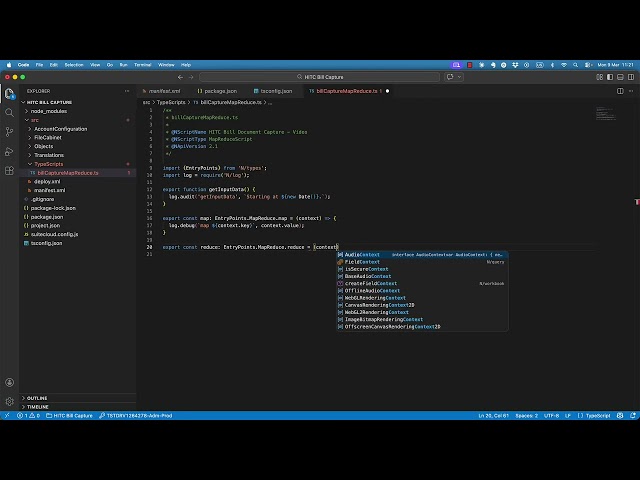Open the errors and warnings indicator
Screen dimensions: 640x480
pyautogui.click(x=29, y=416)
